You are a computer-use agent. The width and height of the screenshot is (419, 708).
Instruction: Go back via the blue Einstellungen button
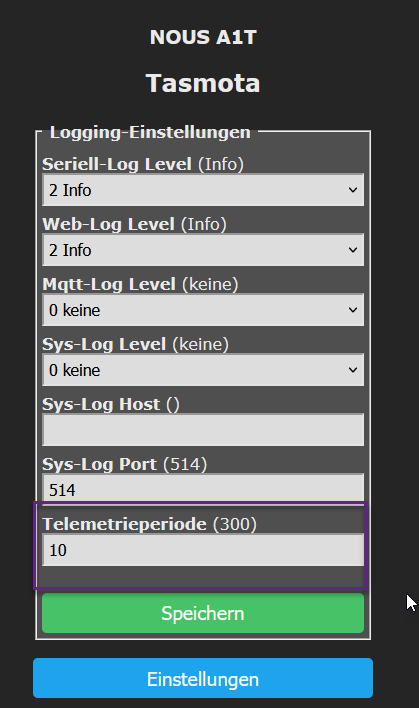[203, 678]
